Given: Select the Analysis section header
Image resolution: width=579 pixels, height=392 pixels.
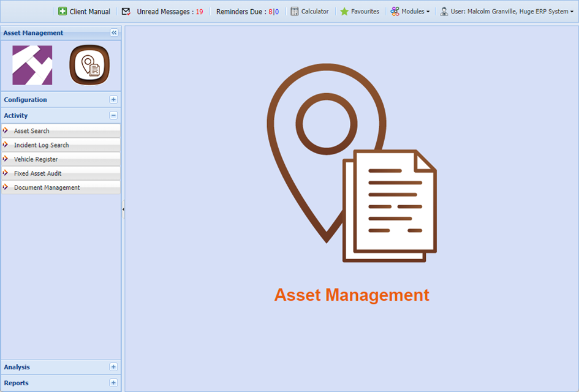Looking at the screenshot, I should click(61, 367).
